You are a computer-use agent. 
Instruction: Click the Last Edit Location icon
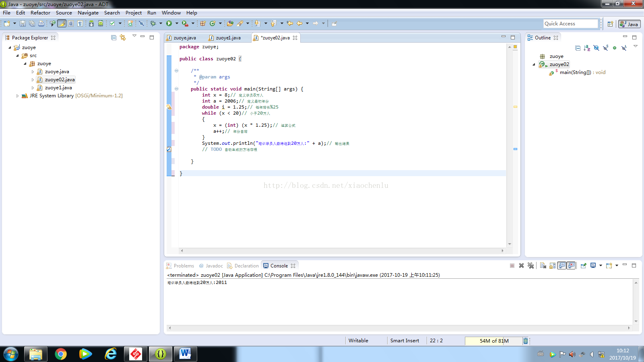point(289,23)
